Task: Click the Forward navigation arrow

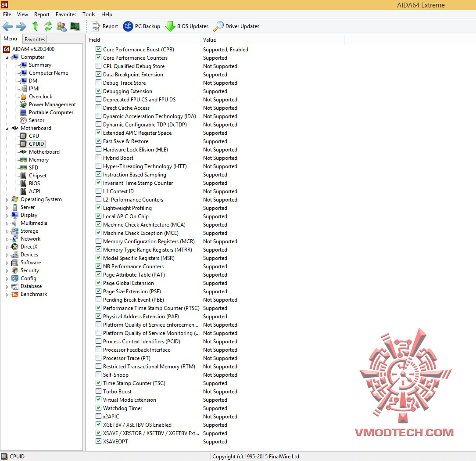Action: (21, 26)
